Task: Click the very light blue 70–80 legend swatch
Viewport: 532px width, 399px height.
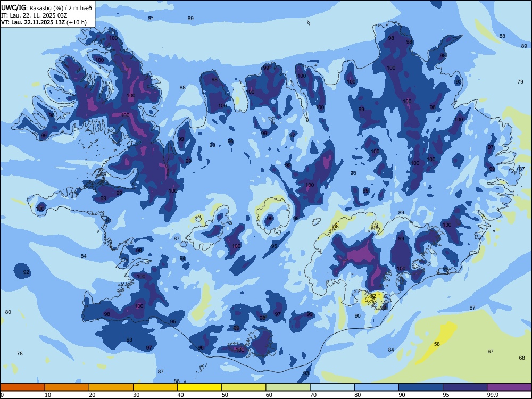Action: [332, 387]
